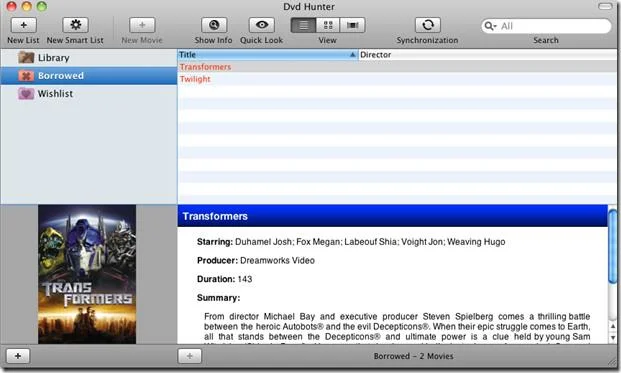Viewport: 621px width, 373px height.
Task: Click the Borrowed list icon
Action: (x=26, y=76)
